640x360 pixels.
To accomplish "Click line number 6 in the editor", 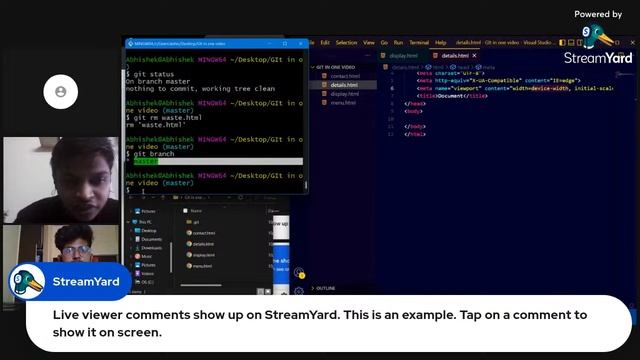I will coord(392,88).
